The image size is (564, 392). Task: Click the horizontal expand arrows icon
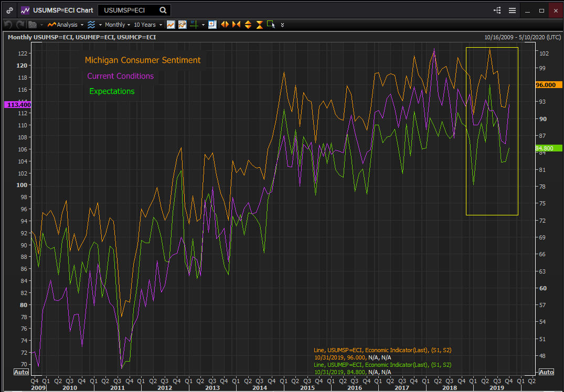pos(225,25)
